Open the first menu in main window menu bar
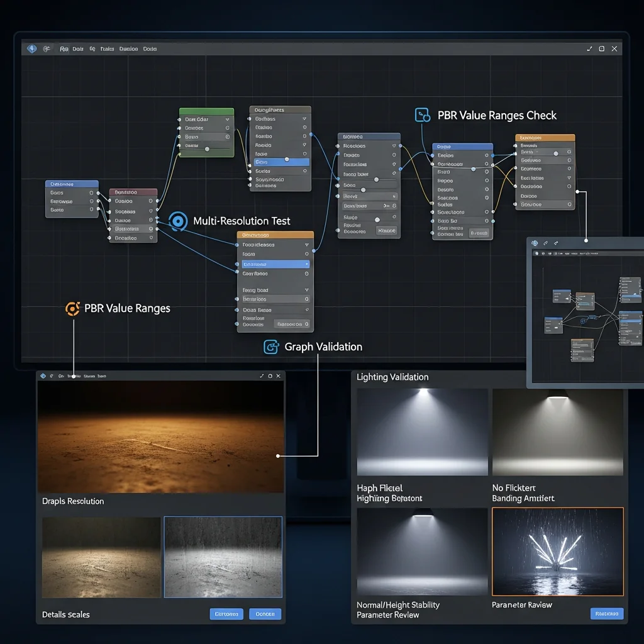The height and width of the screenshot is (644, 644). [64, 48]
